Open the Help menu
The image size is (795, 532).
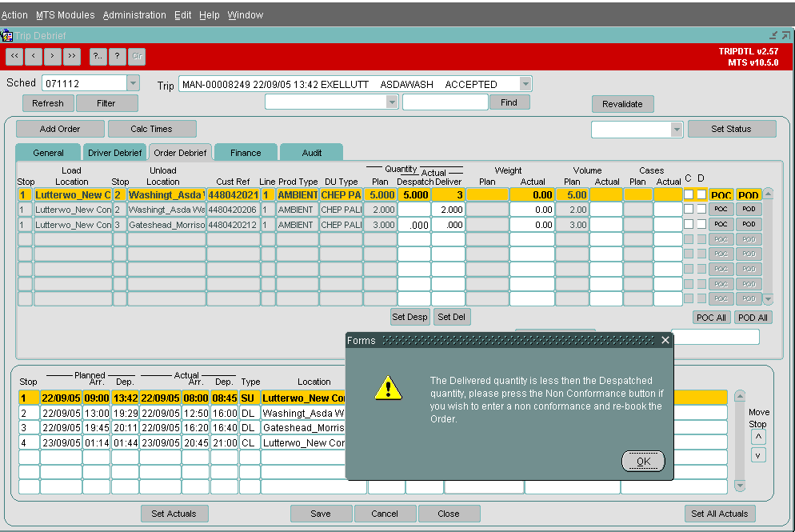[x=210, y=15]
